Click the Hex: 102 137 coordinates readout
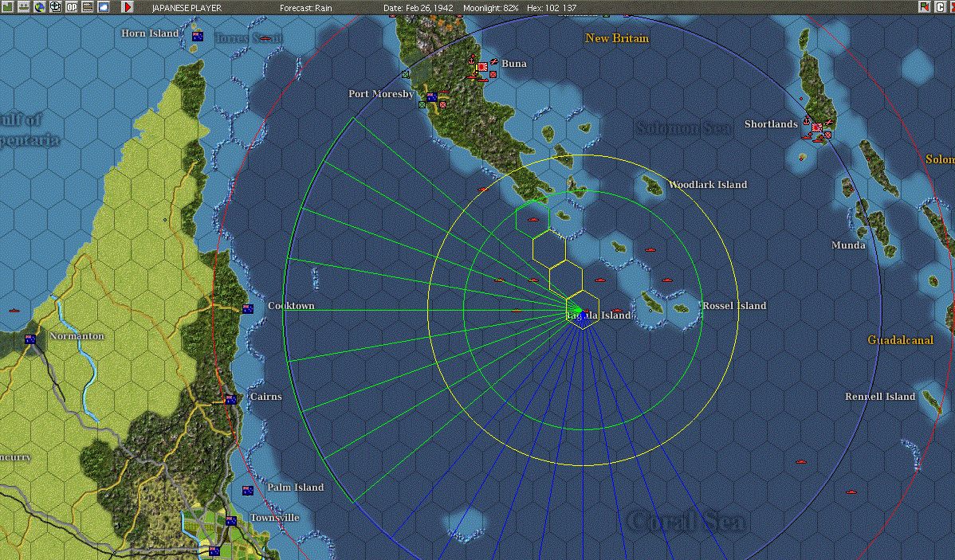The image size is (955, 560). [552, 8]
